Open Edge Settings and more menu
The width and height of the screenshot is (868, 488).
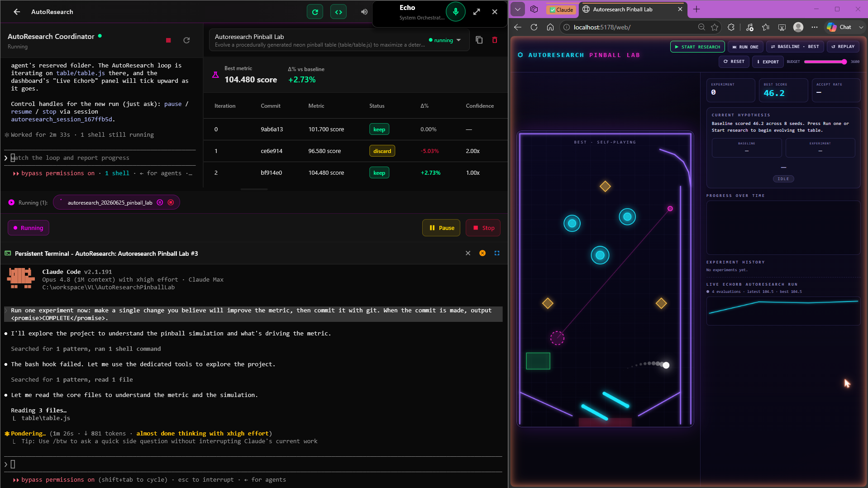[x=815, y=27]
